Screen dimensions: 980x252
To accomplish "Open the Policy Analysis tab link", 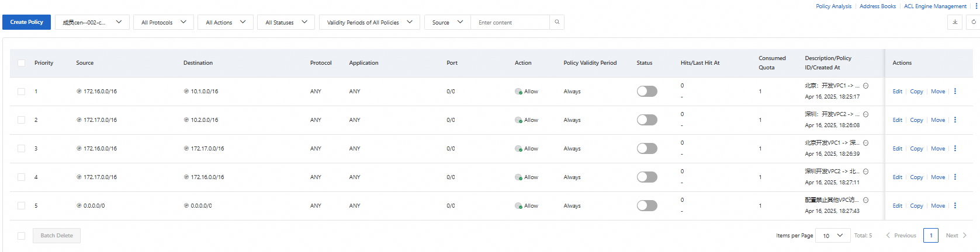I will [833, 6].
